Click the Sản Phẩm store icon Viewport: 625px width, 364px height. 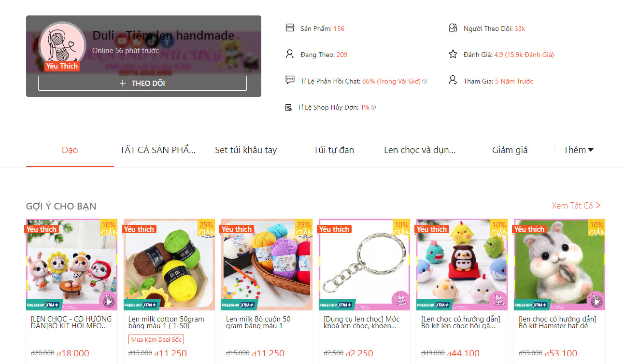[x=290, y=28]
